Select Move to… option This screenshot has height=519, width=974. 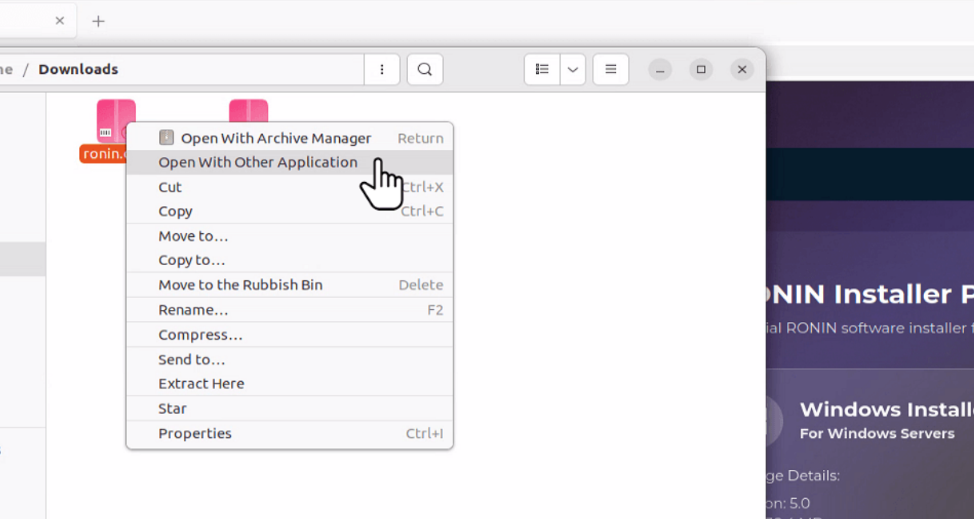193,236
